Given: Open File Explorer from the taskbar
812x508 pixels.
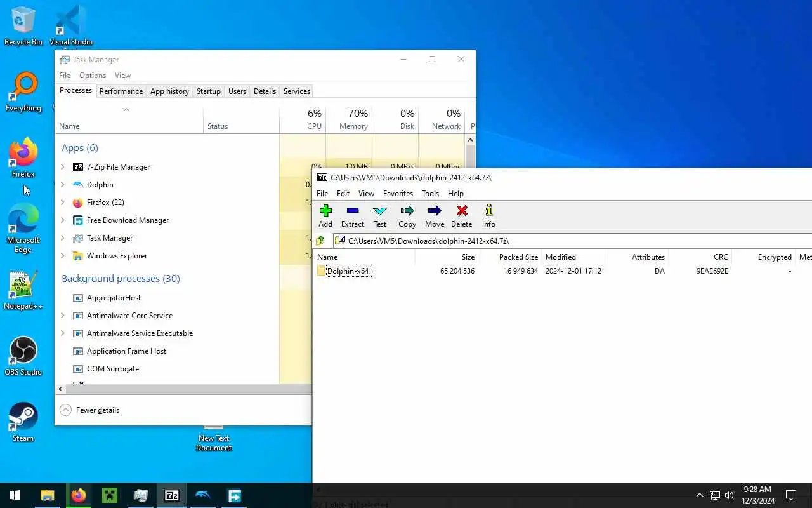Looking at the screenshot, I should coord(48,495).
